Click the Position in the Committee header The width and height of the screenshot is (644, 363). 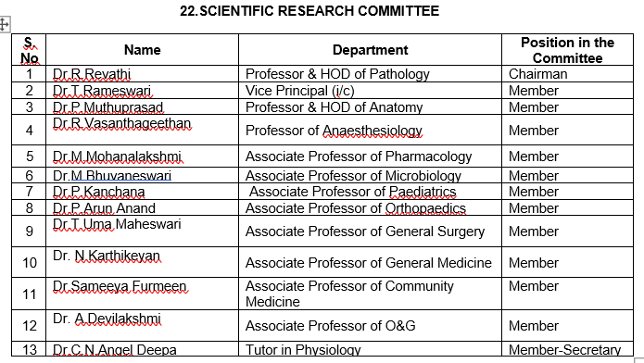click(568, 50)
